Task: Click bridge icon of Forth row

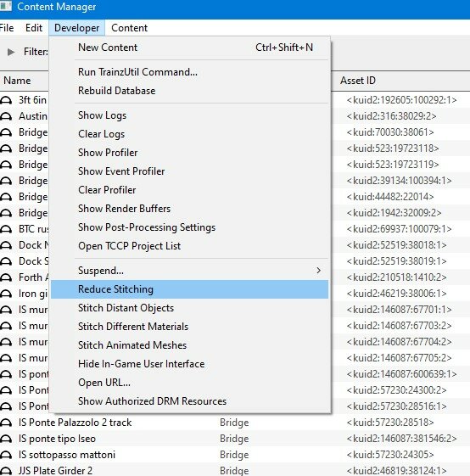Action: [x=5, y=277]
